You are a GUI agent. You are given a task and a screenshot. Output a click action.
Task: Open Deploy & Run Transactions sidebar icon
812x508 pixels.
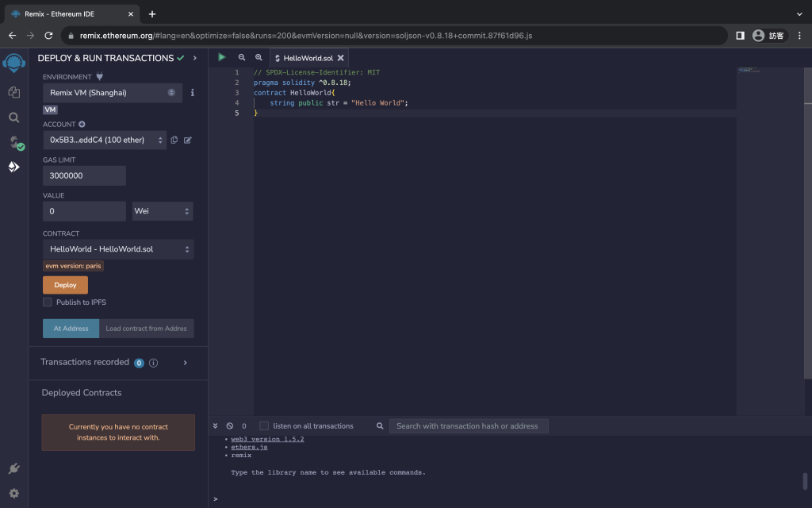click(14, 167)
